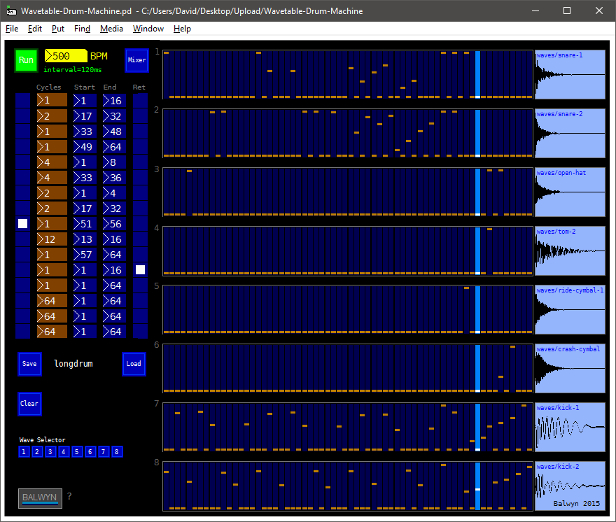Click the open-hat waveform display
This screenshot has height=522, width=616.
coord(570,192)
